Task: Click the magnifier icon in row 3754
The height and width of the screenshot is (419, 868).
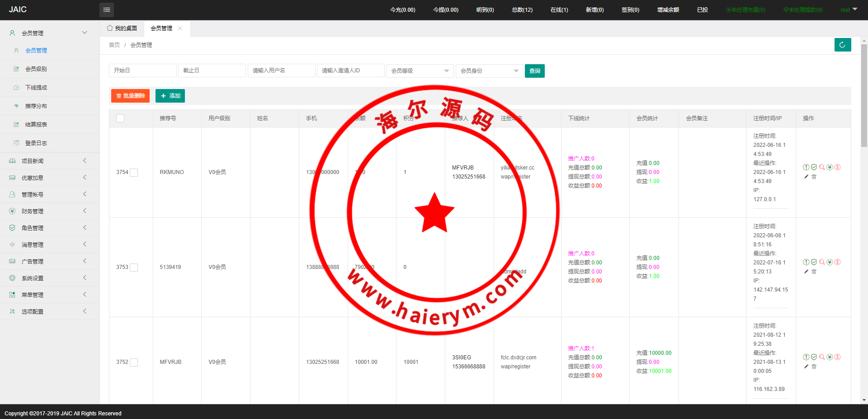Action: [822, 167]
